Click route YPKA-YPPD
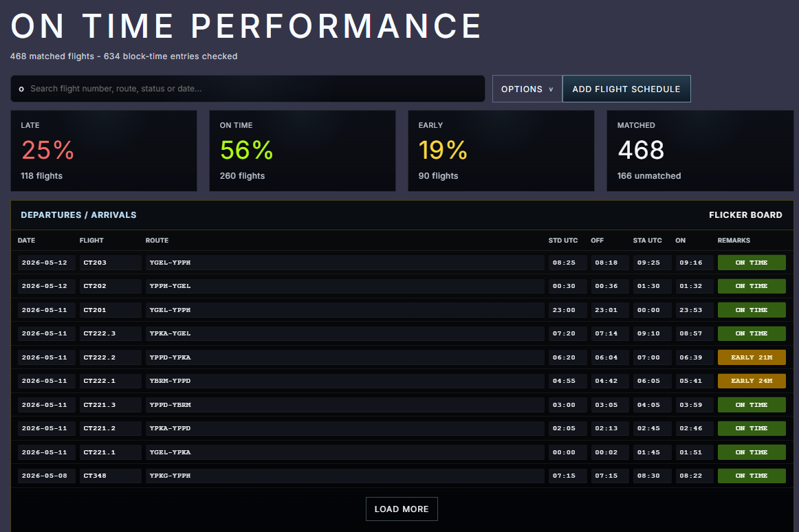Screen dimensions: 799x532 coord(171,429)
